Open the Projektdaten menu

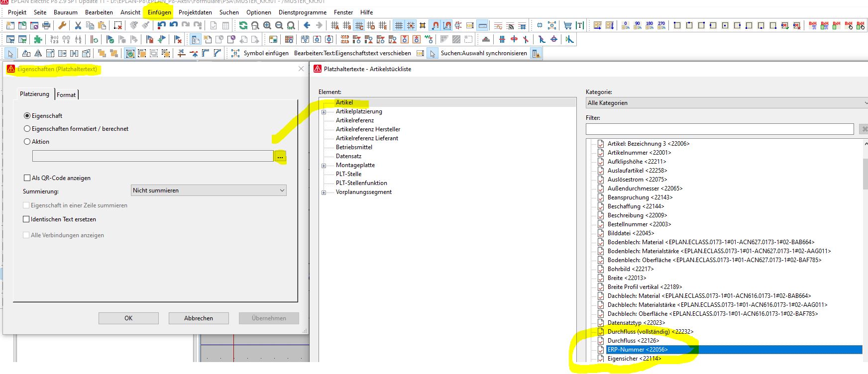click(x=195, y=12)
